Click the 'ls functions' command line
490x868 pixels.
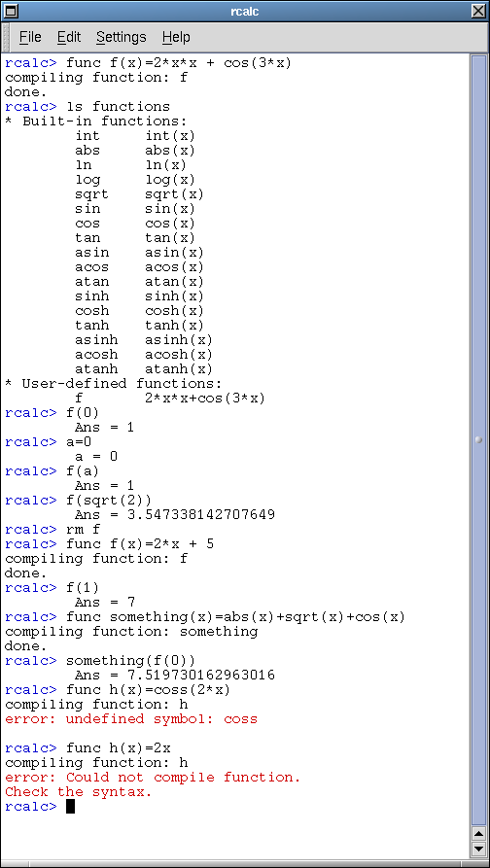pyautogui.click(x=118, y=106)
